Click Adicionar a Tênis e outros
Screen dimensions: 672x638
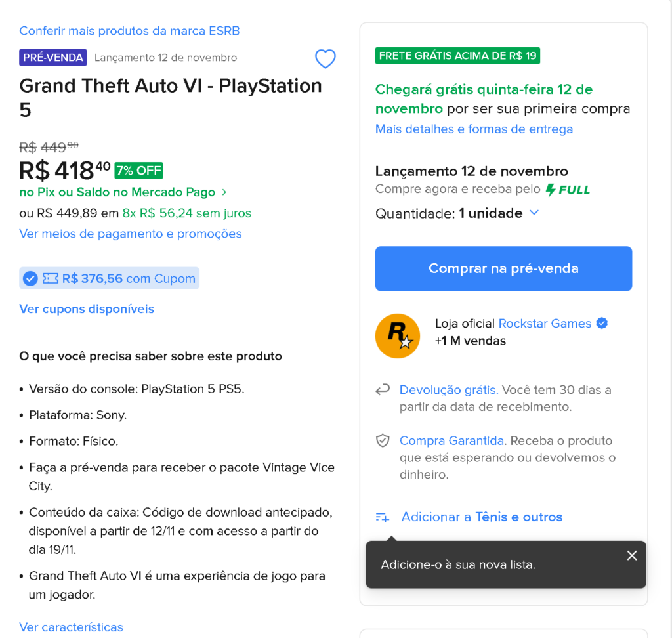[482, 517]
